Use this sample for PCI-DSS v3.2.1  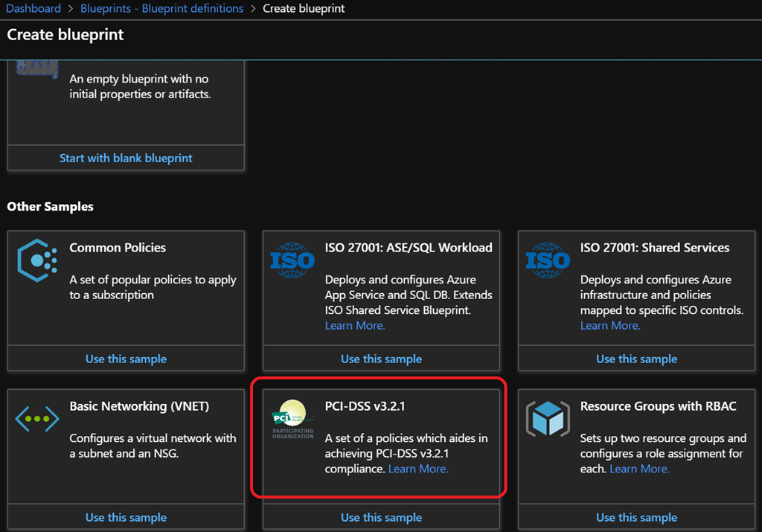click(x=381, y=517)
